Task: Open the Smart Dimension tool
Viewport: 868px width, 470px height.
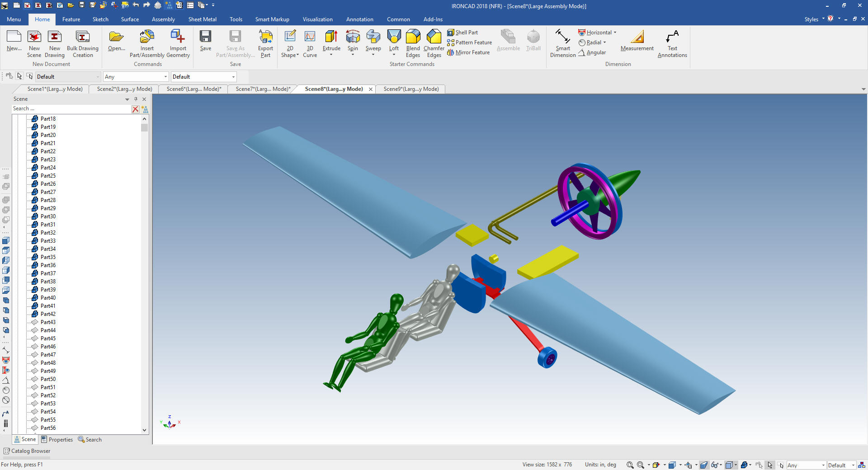Action: tap(562, 37)
